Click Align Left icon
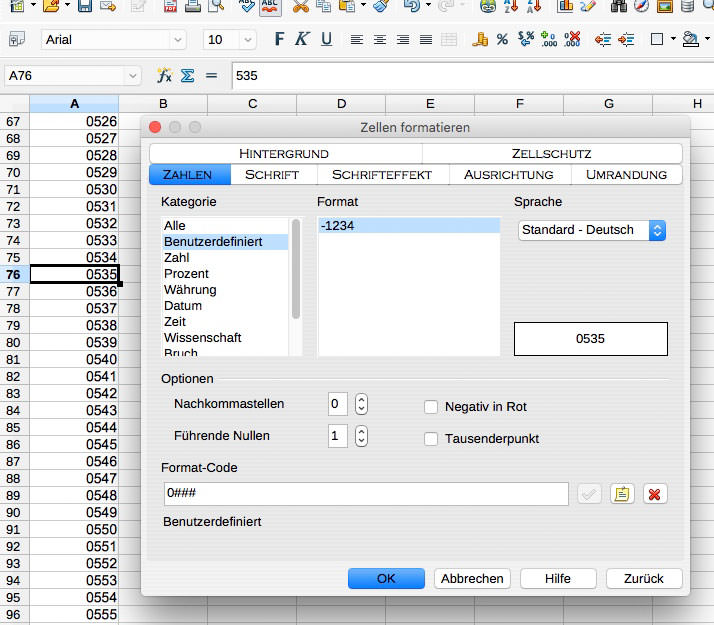The height and width of the screenshot is (625, 714). coord(357,40)
